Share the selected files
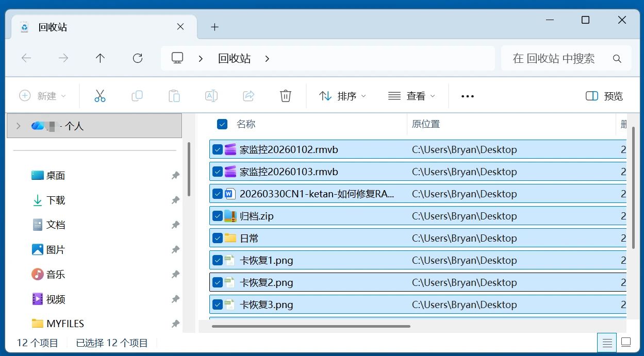This screenshot has height=356, width=644. [248, 96]
